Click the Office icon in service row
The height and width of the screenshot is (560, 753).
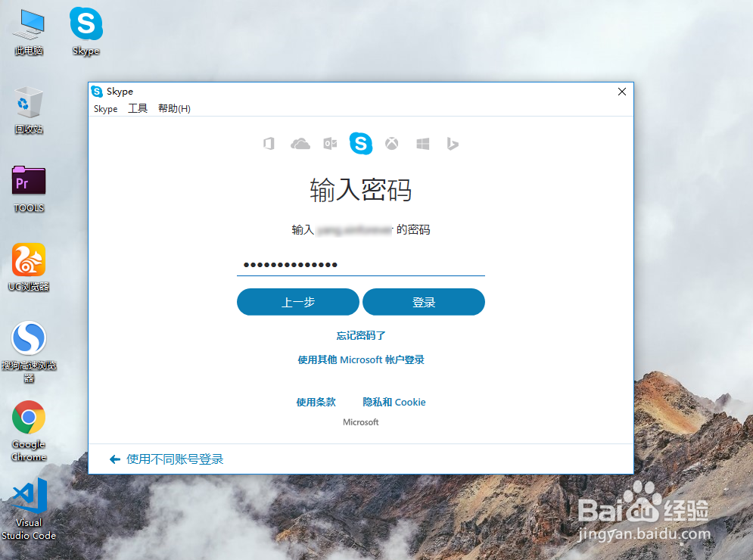(x=269, y=144)
